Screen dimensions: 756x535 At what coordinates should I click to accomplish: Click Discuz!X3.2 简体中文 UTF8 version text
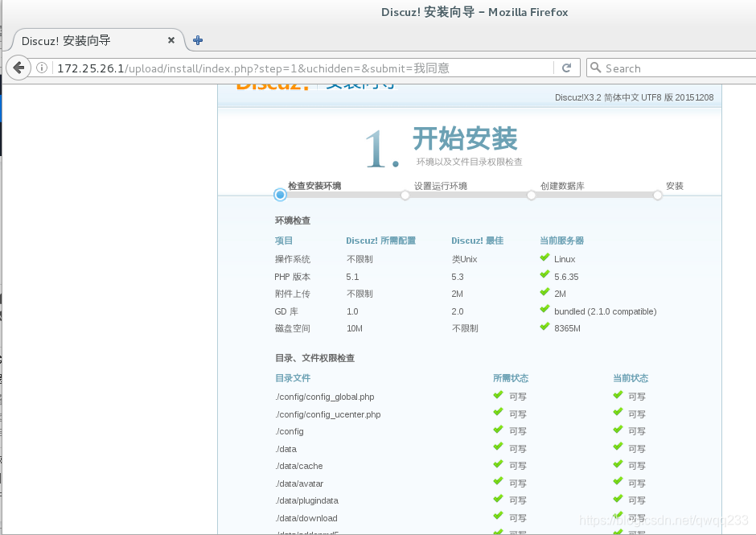[634, 97]
